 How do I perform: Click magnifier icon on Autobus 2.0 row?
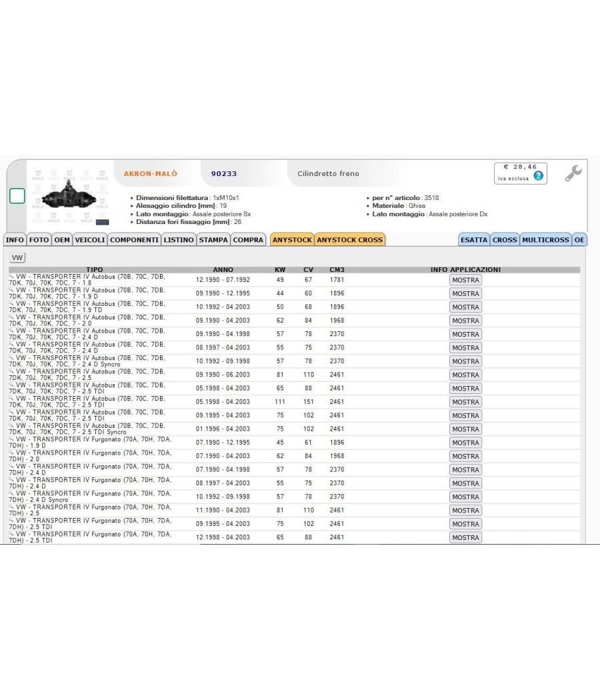[x=11, y=317]
